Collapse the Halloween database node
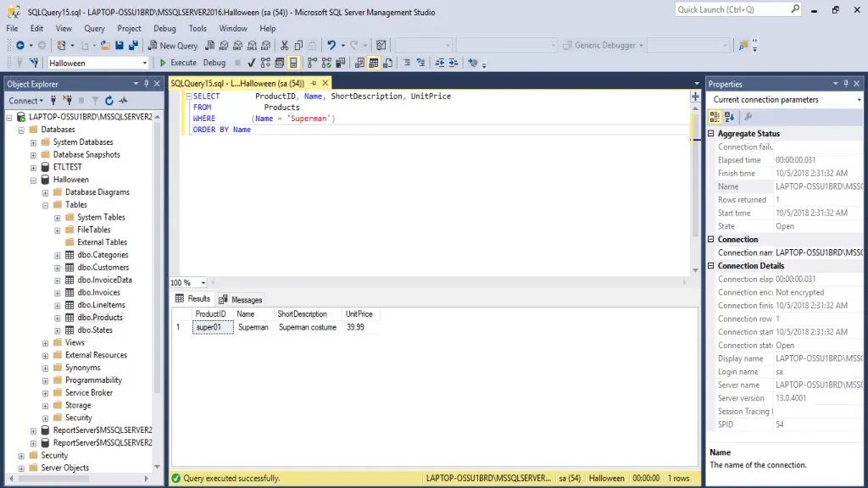The height and width of the screenshot is (488, 868). (33, 180)
